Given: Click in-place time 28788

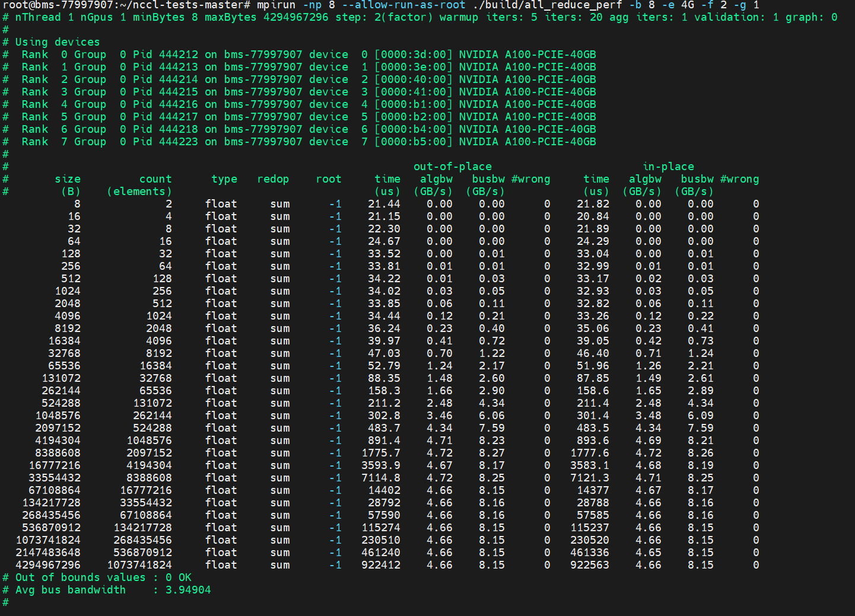Looking at the screenshot, I should point(593,503).
